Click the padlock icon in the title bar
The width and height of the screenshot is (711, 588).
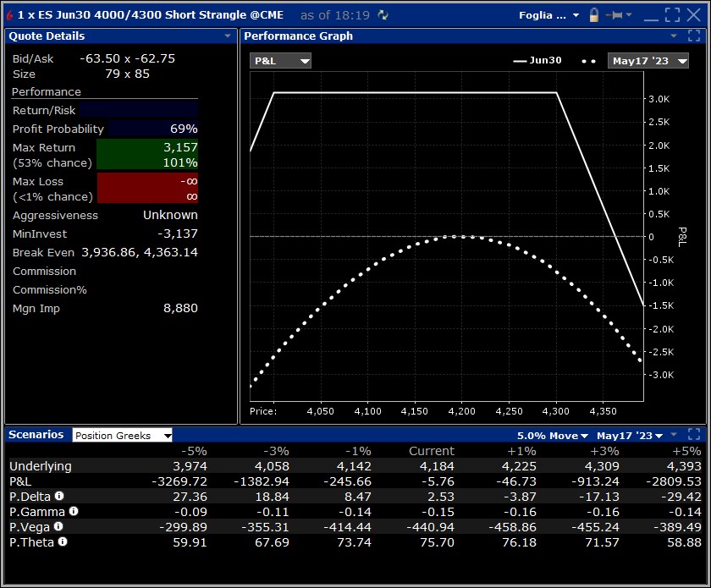[x=593, y=15]
